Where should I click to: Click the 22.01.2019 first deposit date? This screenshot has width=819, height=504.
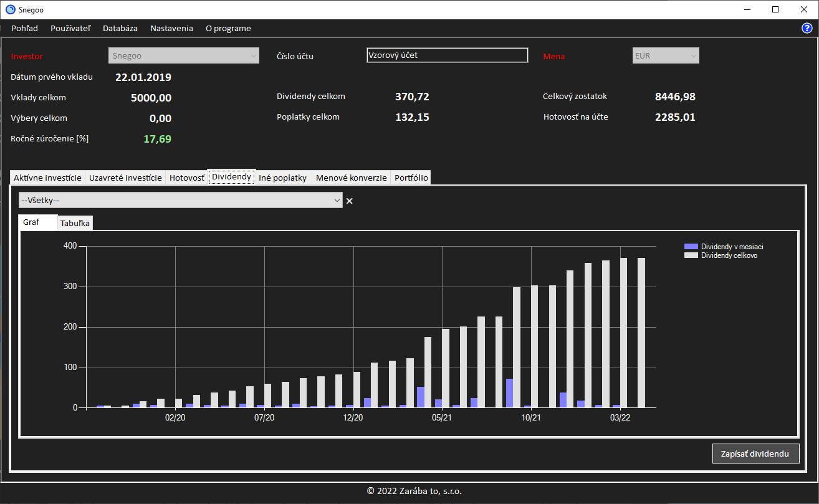pos(143,77)
